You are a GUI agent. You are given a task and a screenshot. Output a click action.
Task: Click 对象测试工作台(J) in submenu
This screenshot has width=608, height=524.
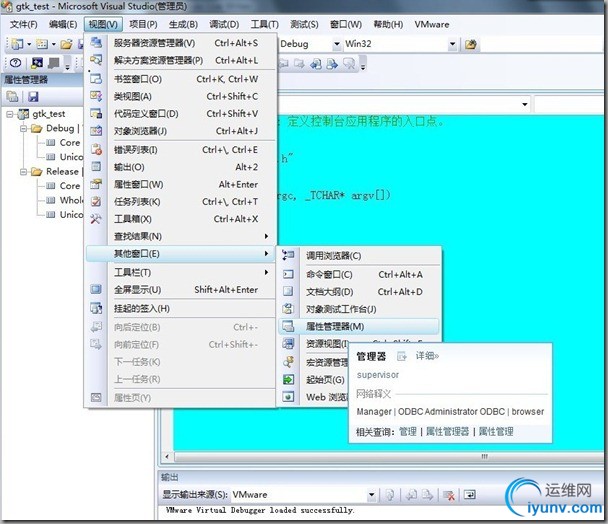(359, 309)
